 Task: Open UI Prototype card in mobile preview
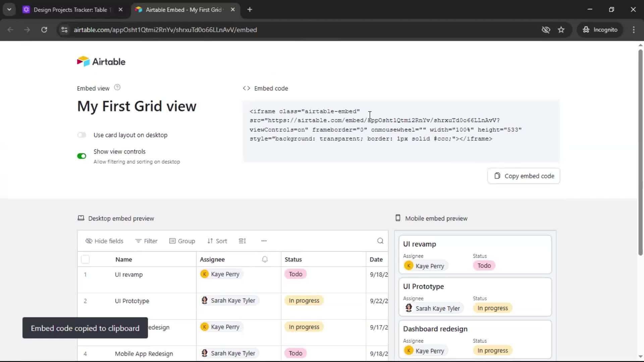pos(475,297)
